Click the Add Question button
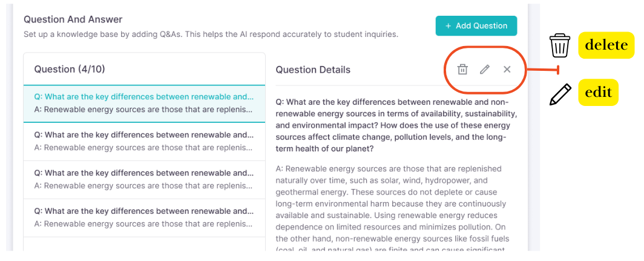The image size is (644, 261). pos(476,26)
